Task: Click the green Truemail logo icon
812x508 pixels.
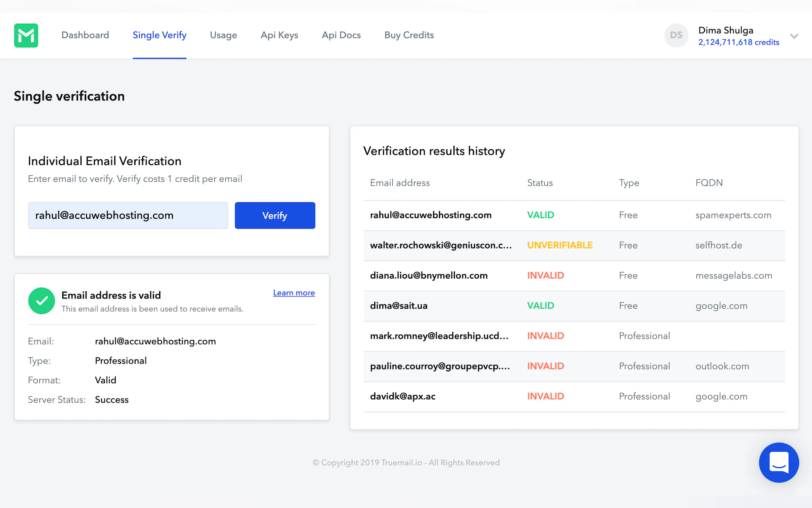Action: [26, 35]
